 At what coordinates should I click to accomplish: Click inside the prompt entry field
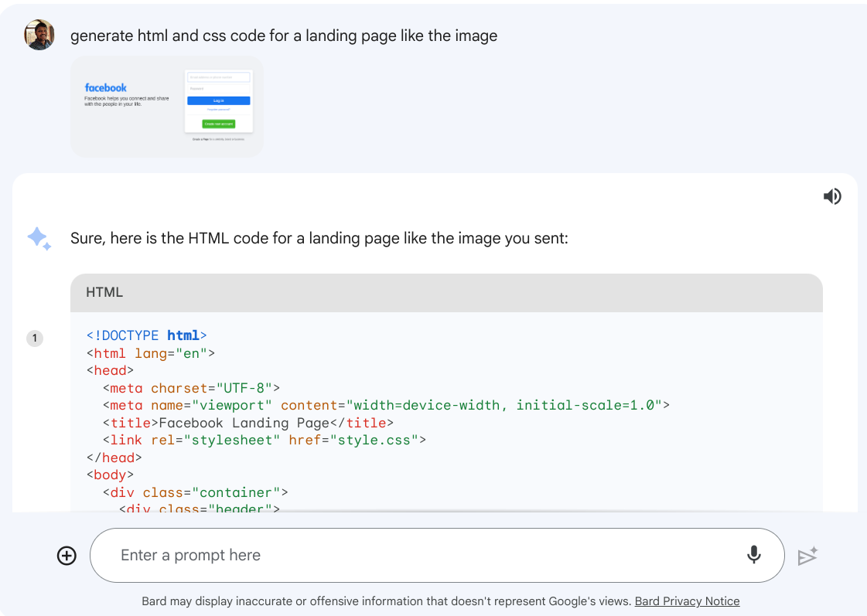pyautogui.click(x=309, y=555)
